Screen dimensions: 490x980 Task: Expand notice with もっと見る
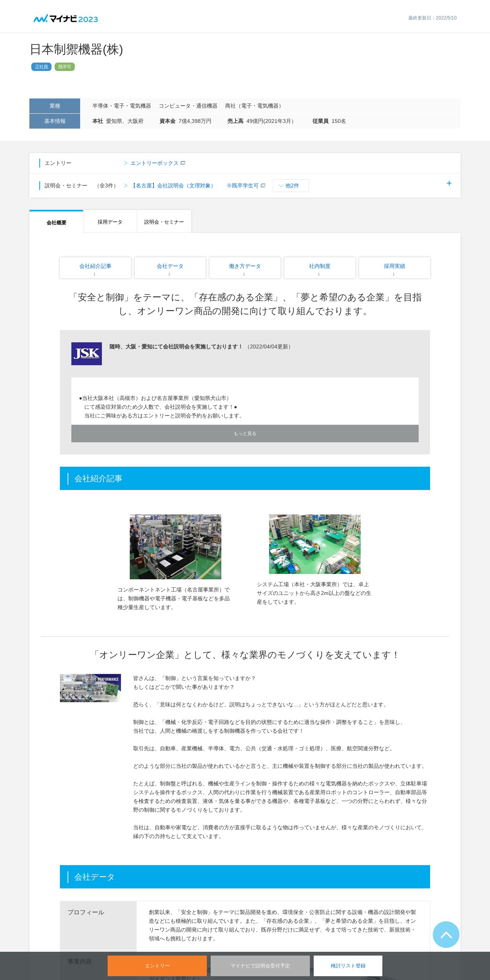coord(245,434)
